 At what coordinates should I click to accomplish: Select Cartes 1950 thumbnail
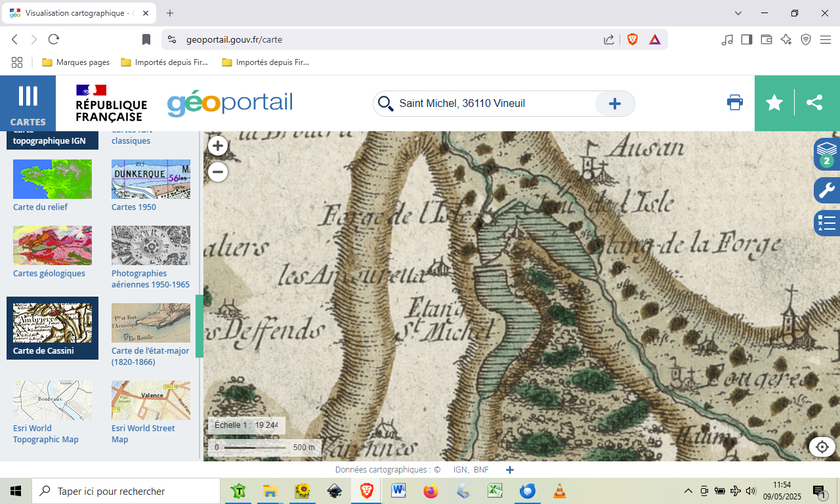151,179
